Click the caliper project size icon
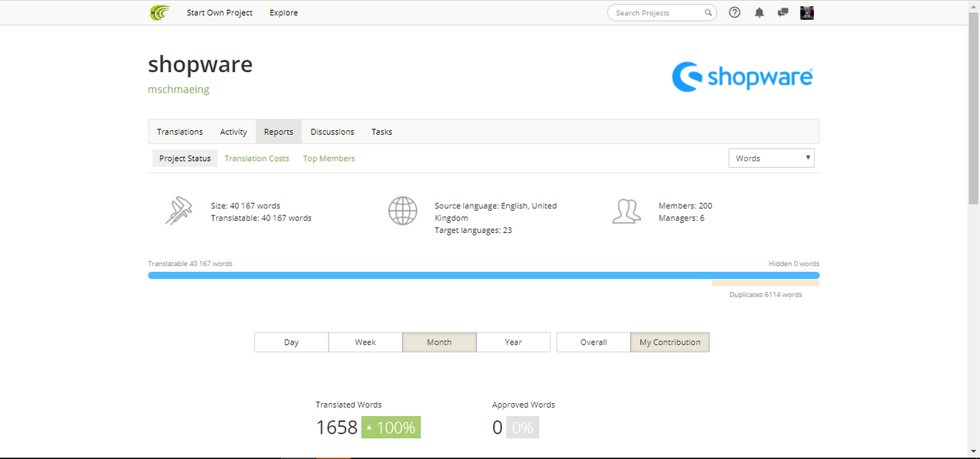Image resolution: width=980 pixels, height=459 pixels. (x=179, y=211)
